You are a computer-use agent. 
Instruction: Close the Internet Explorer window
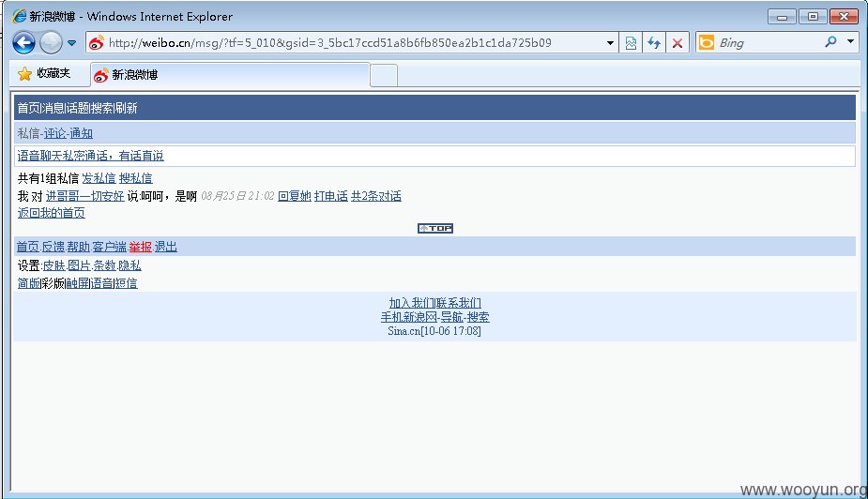pyautogui.click(x=844, y=17)
